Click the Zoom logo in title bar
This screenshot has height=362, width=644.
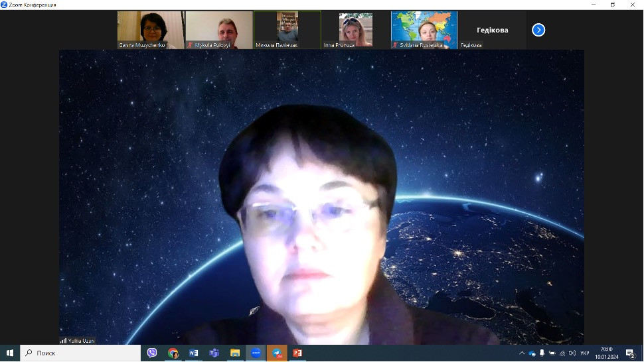point(4,5)
